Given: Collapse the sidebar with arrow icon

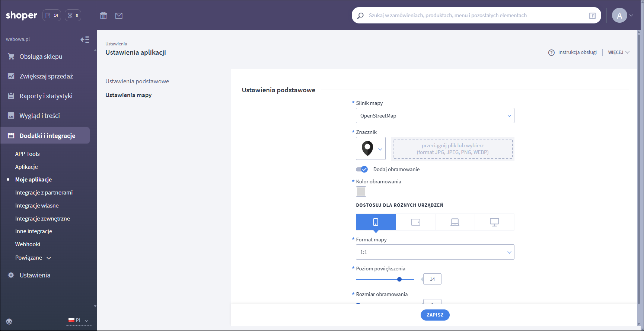Looking at the screenshot, I should click(x=85, y=39).
